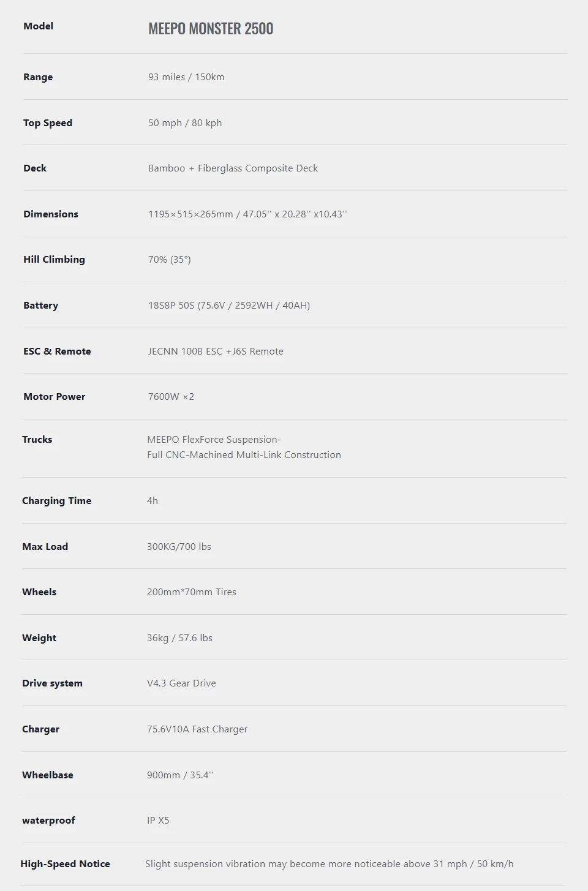Click the Weight 36kg / 57.6 lbs value
Screen dimensions: 588x891
[x=179, y=638]
